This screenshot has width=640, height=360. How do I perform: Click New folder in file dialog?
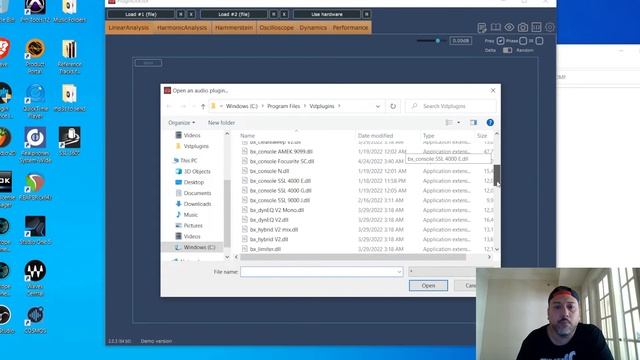(221, 122)
